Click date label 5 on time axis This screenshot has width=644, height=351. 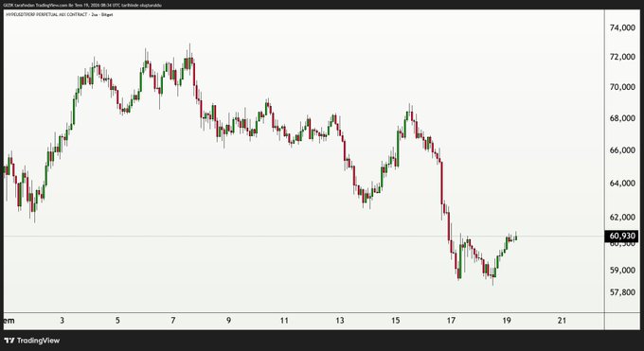(117, 320)
